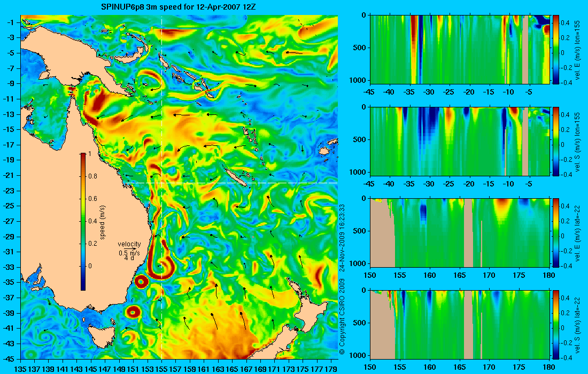Open the southward velocity lat=-22 depth section plot

(x=460, y=325)
